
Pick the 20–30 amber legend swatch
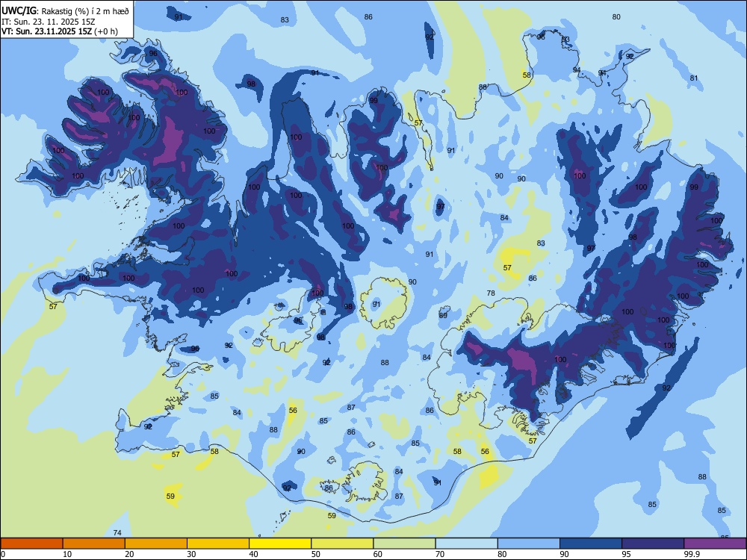(156, 544)
